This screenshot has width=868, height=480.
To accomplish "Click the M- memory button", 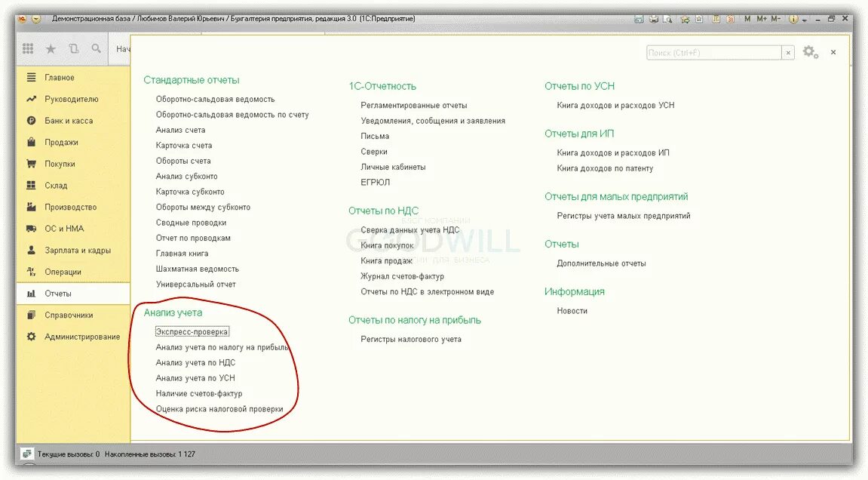I will [776, 19].
